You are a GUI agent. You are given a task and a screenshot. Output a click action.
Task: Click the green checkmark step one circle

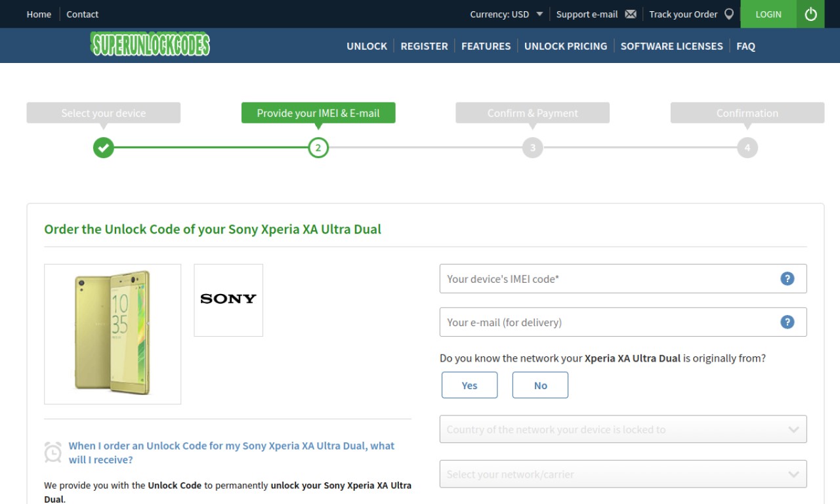point(103,148)
